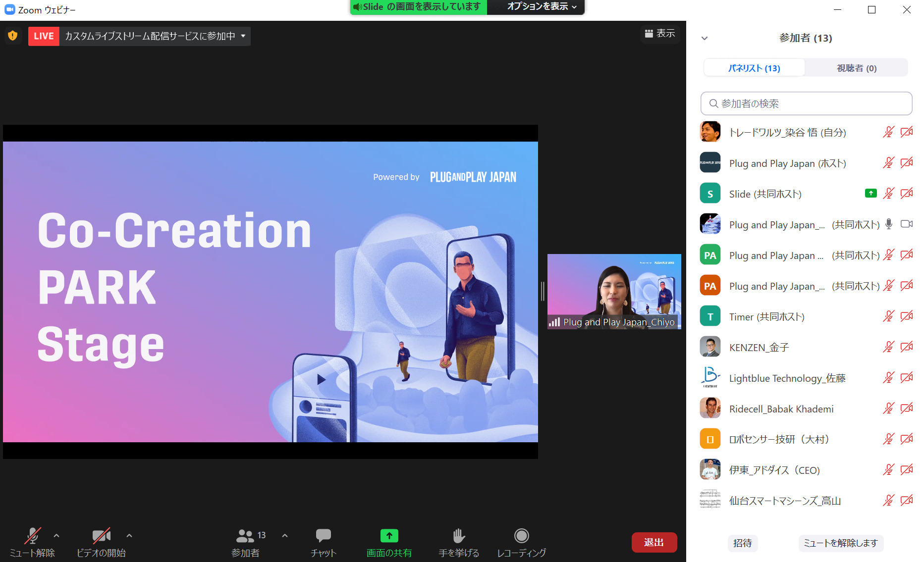Click the muted mic icon for Timer co-host
The image size is (924, 562).
click(889, 316)
